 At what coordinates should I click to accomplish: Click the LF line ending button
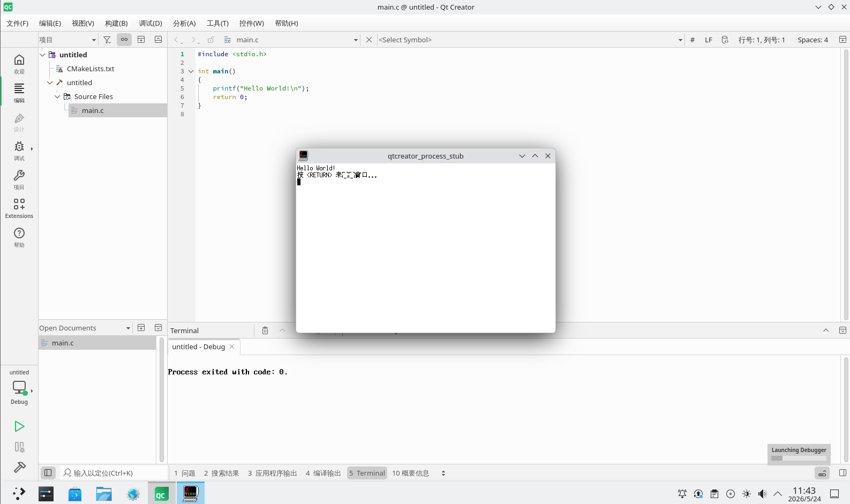(x=709, y=40)
